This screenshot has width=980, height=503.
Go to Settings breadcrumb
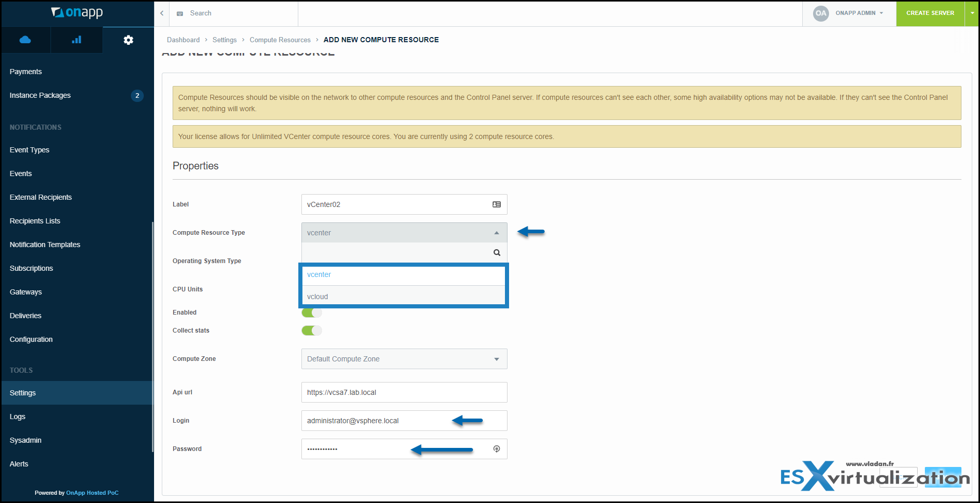click(225, 40)
